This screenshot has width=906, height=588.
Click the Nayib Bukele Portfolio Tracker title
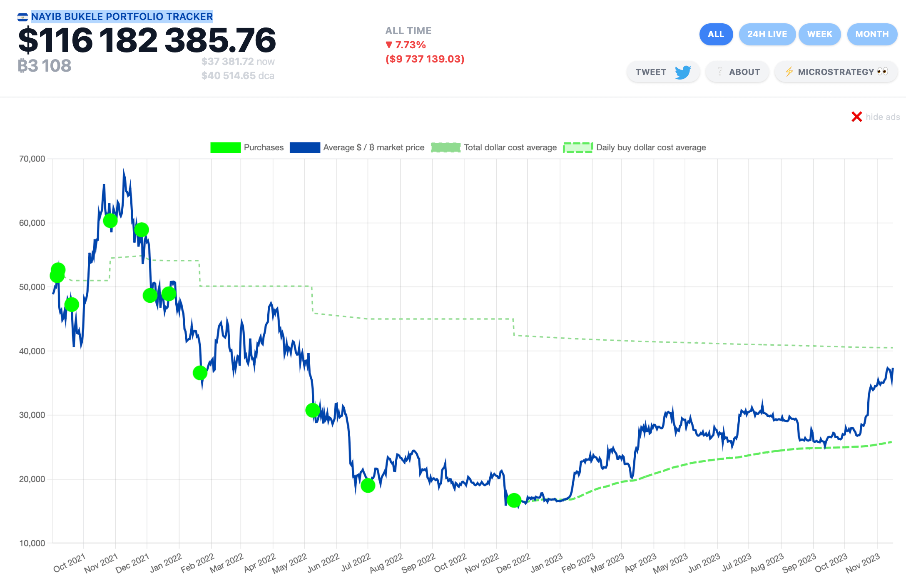click(x=122, y=17)
